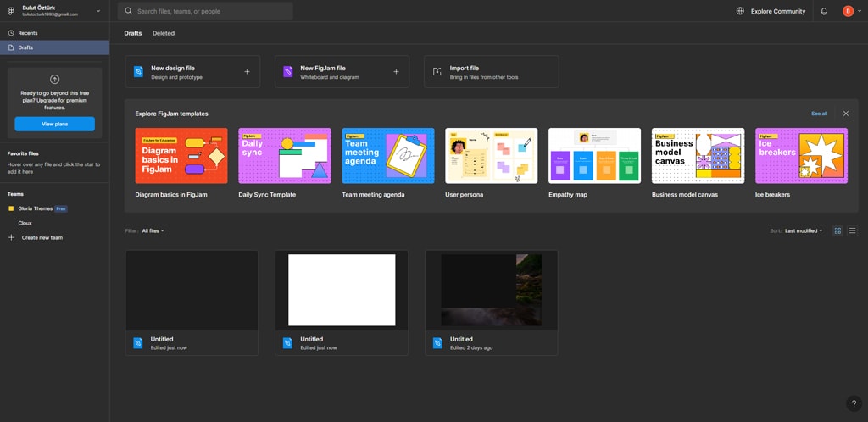Open the All files filter dropdown
The width and height of the screenshot is (868, 422).
153,230
